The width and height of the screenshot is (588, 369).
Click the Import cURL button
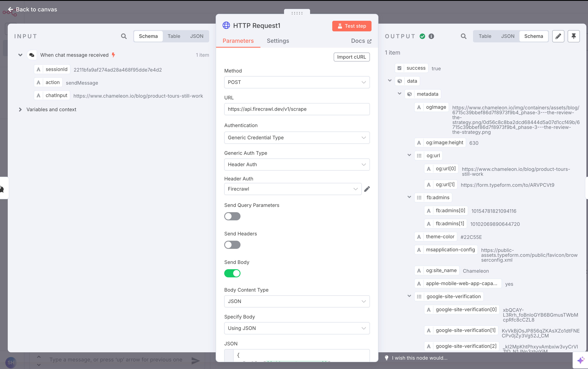tap(351, 57)
